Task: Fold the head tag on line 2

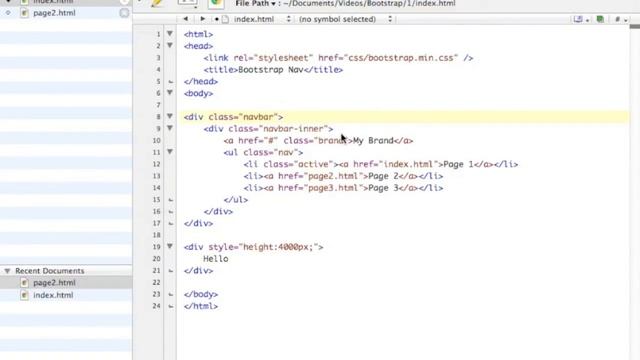Action: click(170, 45)
